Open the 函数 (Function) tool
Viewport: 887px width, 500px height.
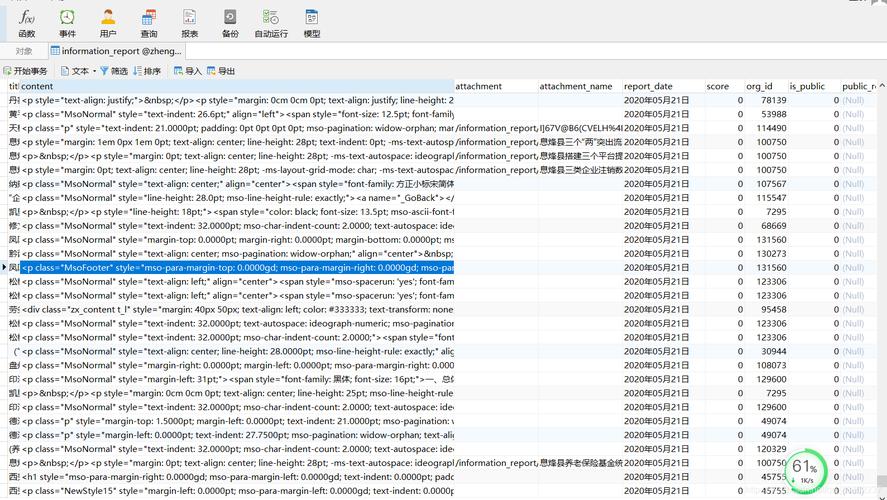pyautogui.click(x=27, y=24)
